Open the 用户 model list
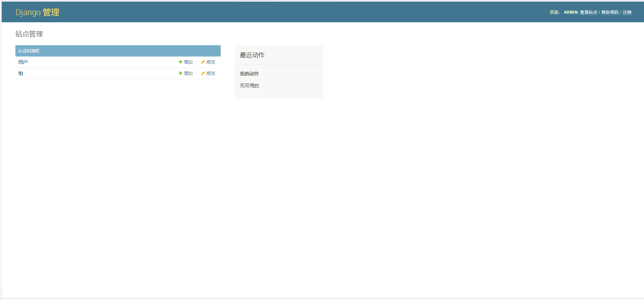The image size is (644, 300). [23, 62]
